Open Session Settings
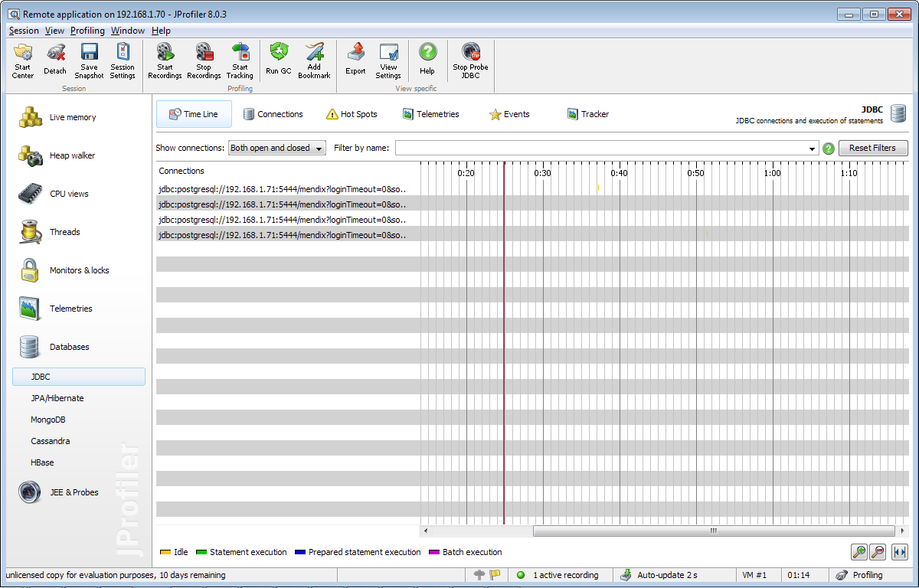The width and height of the screenshot is (919, 588). [x=123, y=60]
